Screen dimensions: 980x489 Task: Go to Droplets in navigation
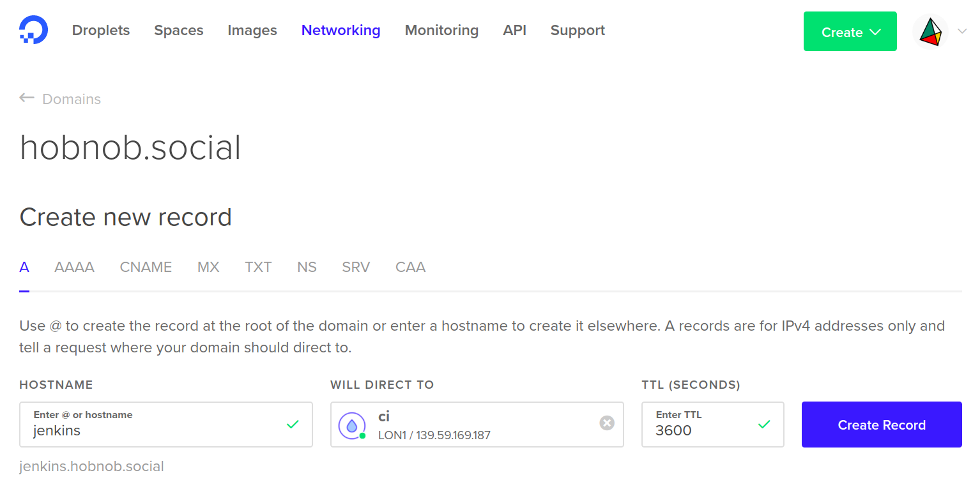(101, 31)
